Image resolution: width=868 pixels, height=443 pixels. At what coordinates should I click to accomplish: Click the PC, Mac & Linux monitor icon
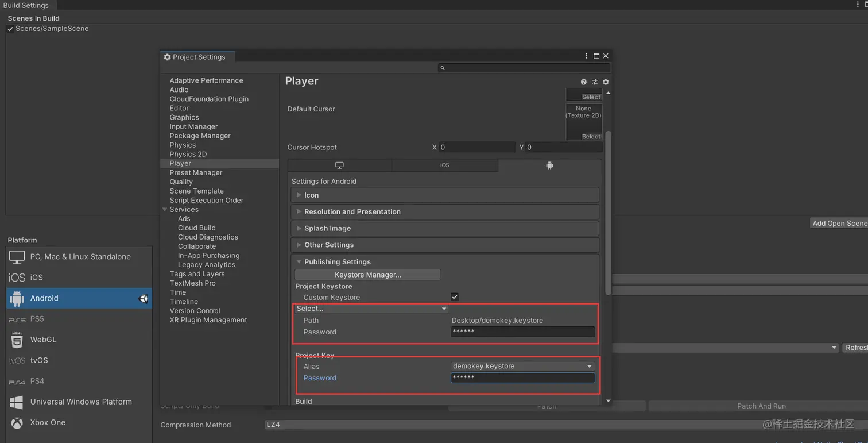[17, 257]
